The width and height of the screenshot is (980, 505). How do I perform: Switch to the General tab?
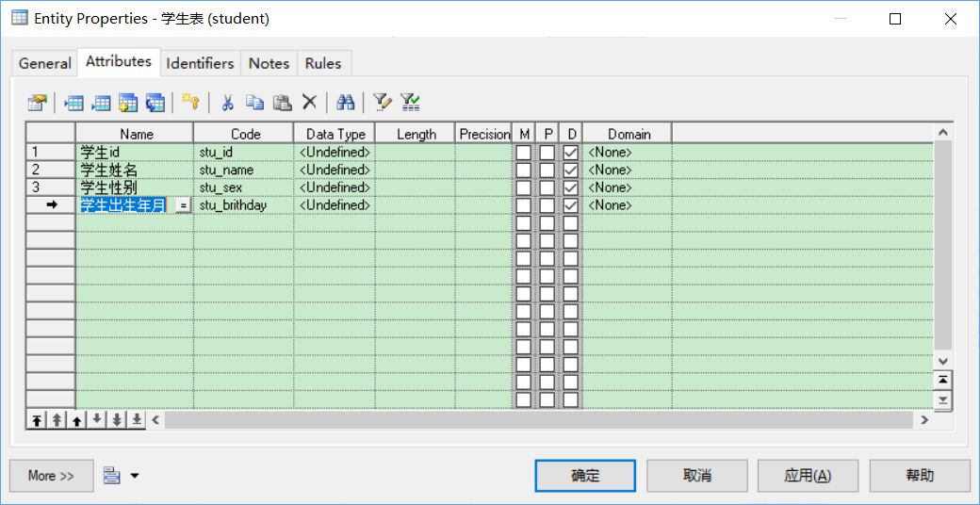pyautogui.click(x=45, y=63)
